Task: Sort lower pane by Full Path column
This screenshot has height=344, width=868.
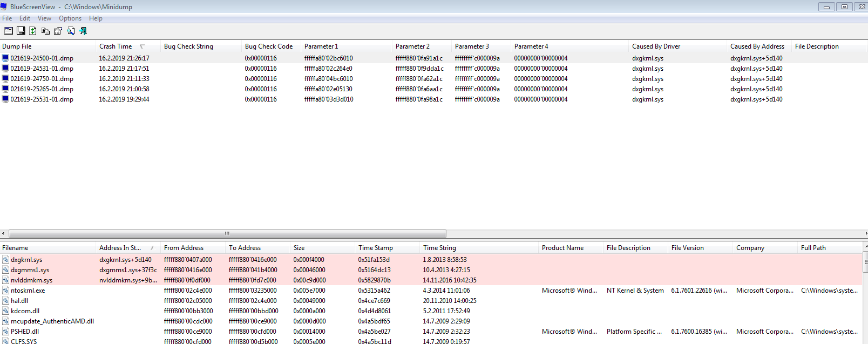Action: [x=830, y=248]
